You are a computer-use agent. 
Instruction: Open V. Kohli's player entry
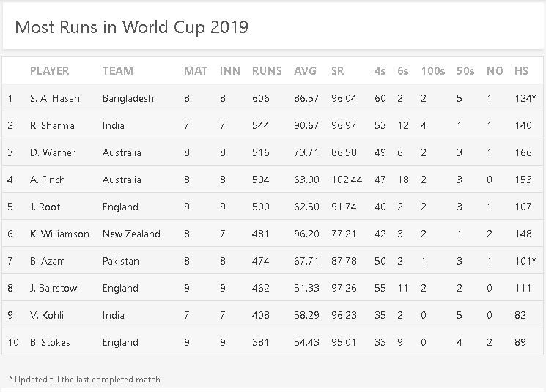(x=47, y=315)
